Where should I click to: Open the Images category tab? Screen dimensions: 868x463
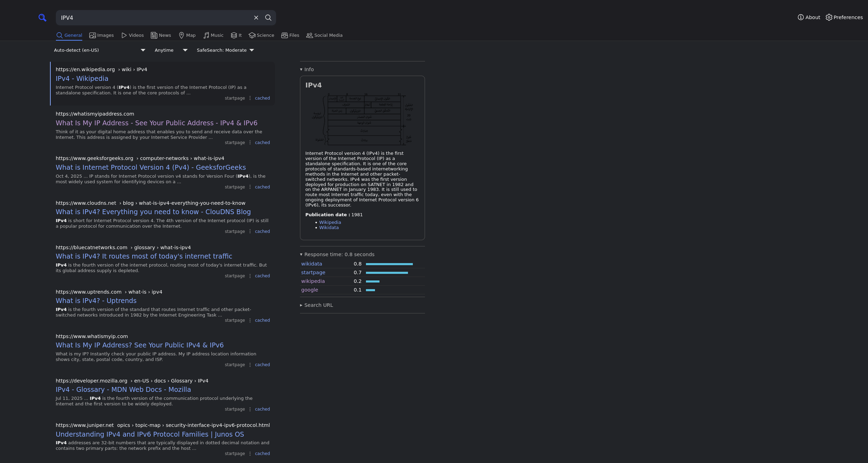click(101, 35)
